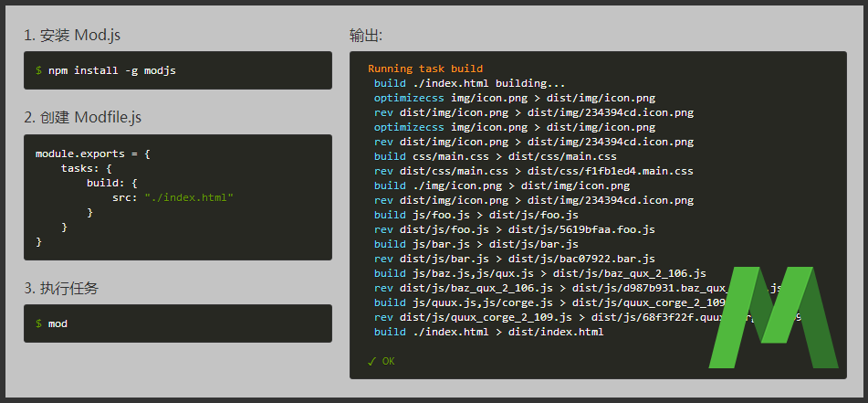Click the green "./index.html" src string
Image resolution: width=868 pixels, height=403 pixels.
pyautogui.click(x=189, y=197)
